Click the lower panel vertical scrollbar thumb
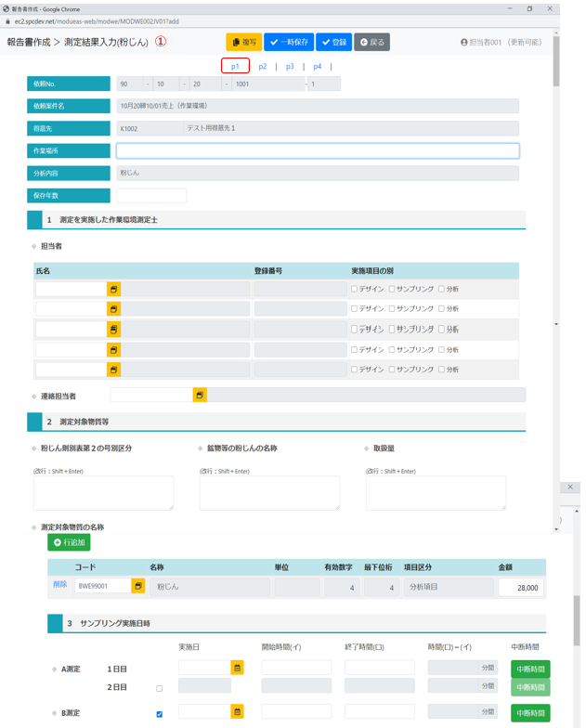Screen dimensions: 586x728 tap(576, 620)
